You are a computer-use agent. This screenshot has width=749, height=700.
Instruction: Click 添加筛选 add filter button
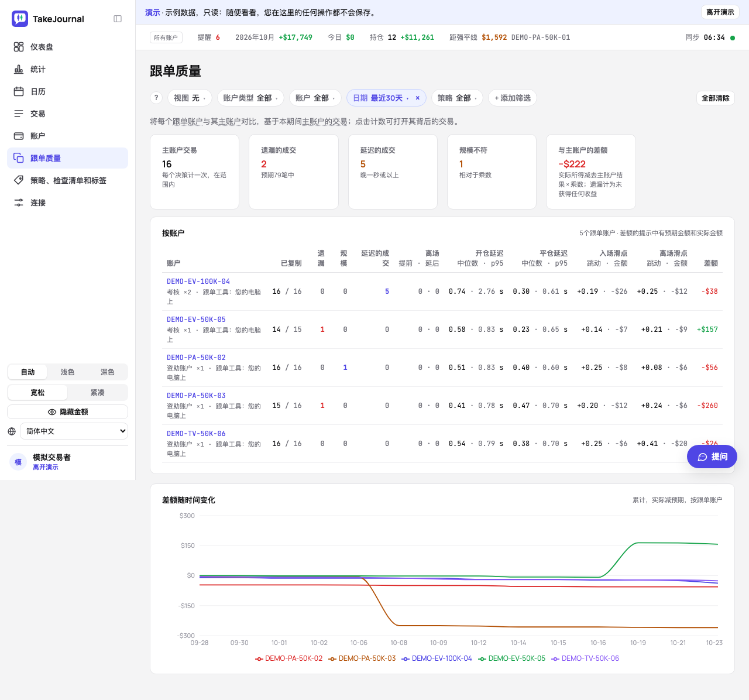click(x=513, y=98)
